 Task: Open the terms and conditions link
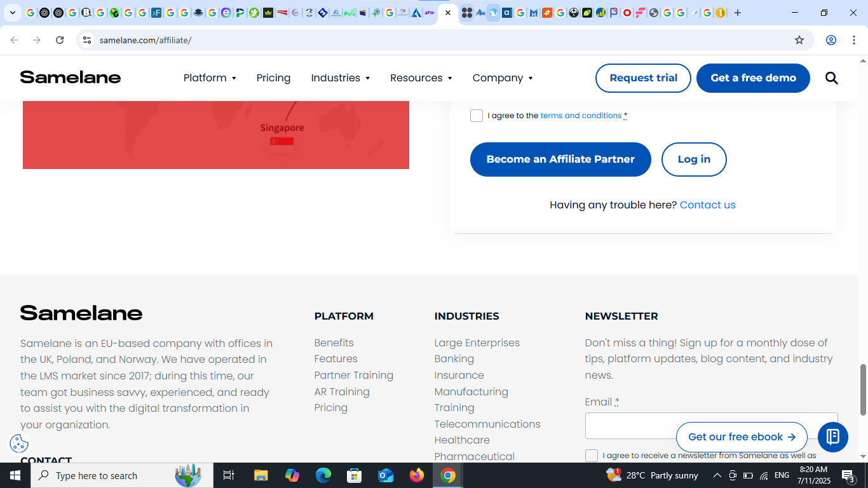581,116
